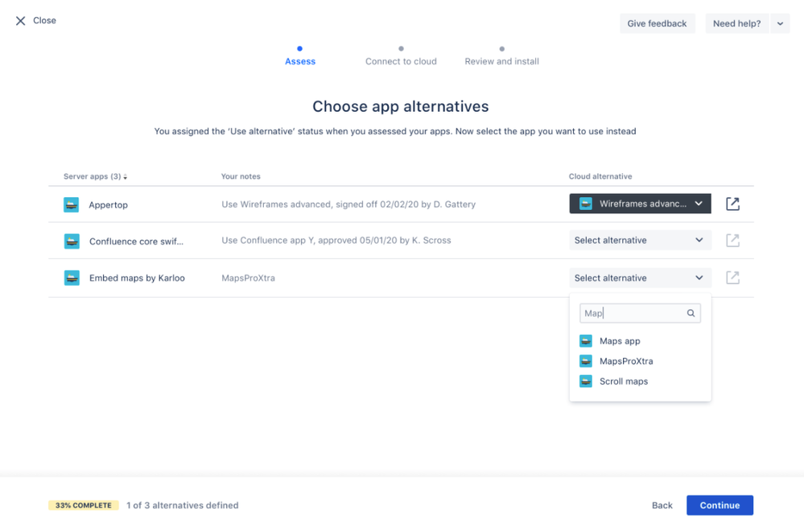The height and width of the screenshot is (532, 804).
Task: Click the Scroll maps icon in the dropdown
Action: click(585, 381)
